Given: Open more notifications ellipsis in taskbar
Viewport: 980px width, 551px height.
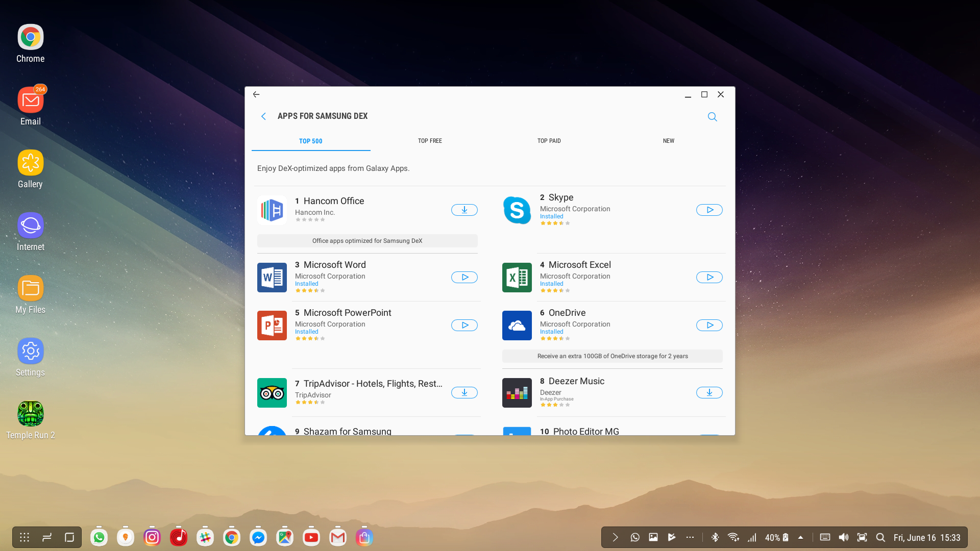Looking at the screenshot, I should click(690, 537).
